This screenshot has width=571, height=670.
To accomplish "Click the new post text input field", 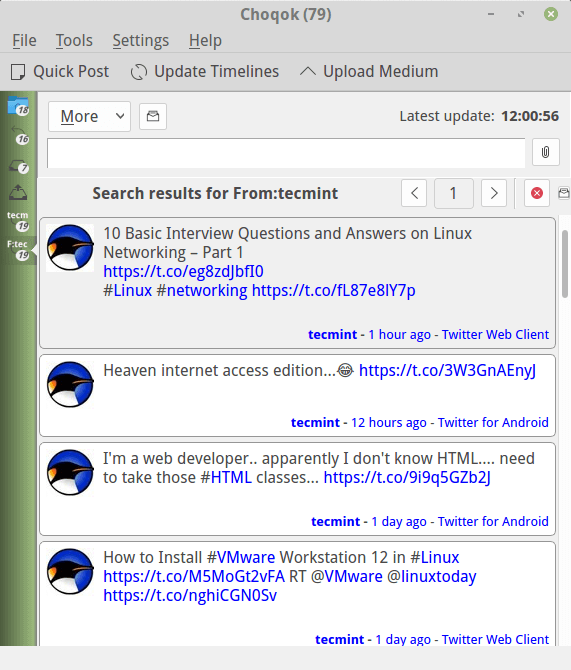I will coord(286,153).
